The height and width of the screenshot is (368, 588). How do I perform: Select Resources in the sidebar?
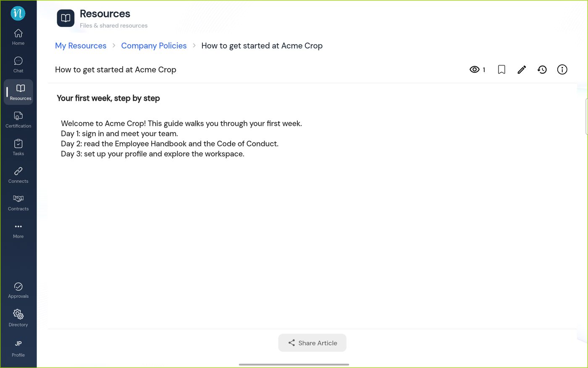(18, 92)
